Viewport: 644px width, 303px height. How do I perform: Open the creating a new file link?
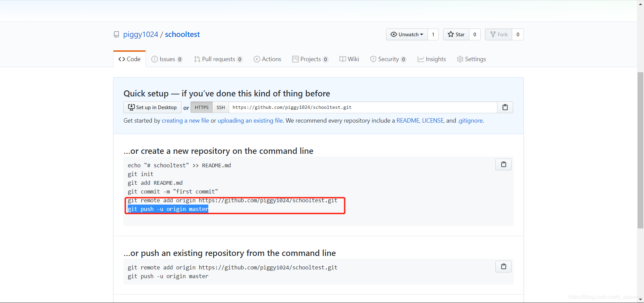[x=185, y=121]
